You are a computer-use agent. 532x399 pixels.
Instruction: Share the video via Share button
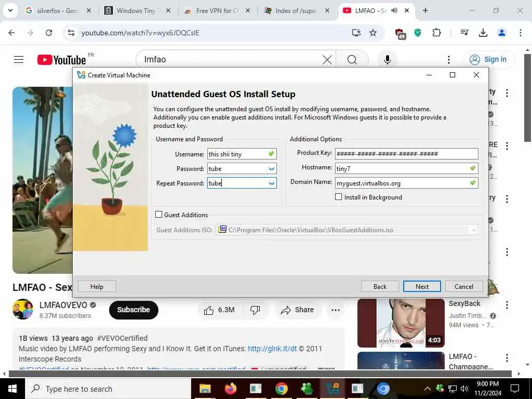(297, 310)
